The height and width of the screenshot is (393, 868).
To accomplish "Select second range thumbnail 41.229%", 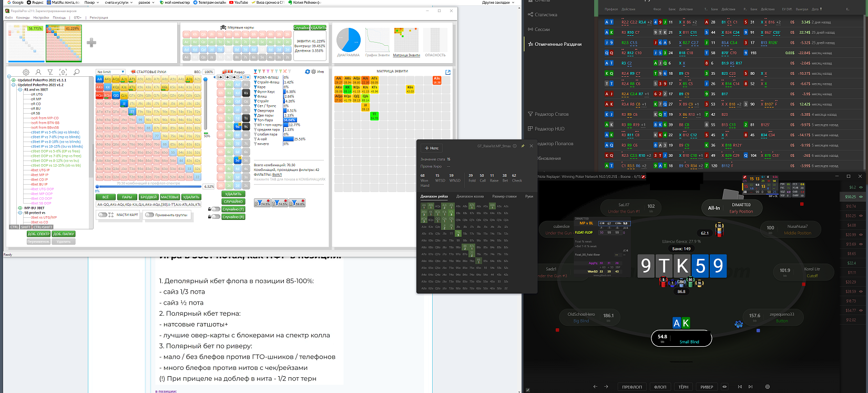I will pos(64,43).
